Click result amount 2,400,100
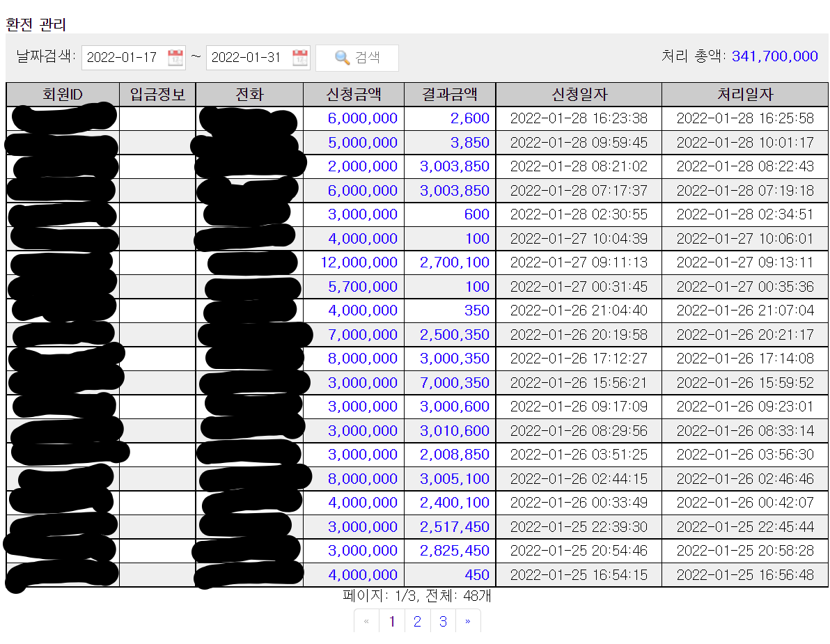The image size is (830, 644). pyautogui.click(x=454, y=503)
